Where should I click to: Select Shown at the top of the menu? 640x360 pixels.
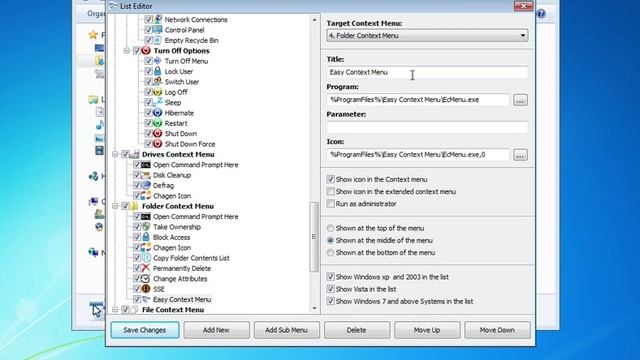[x=331, y=228]
